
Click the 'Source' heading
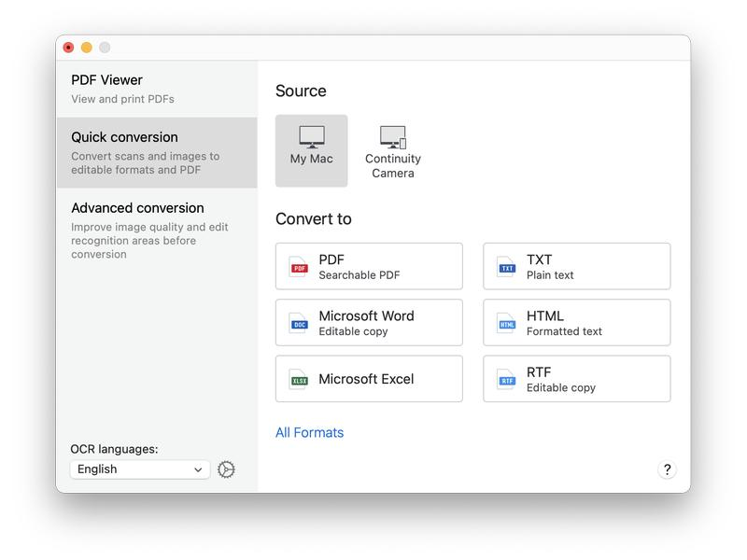tap(301, 91)
